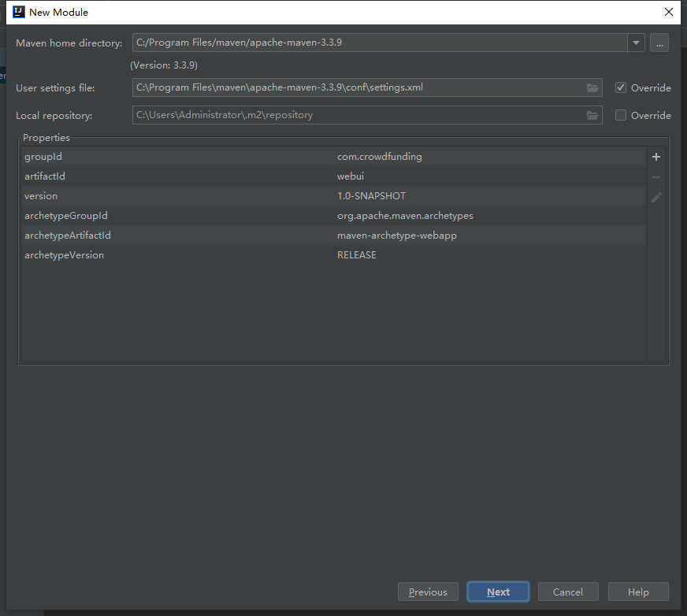
Task: Open Help for the New Module wizard
Action: click(638, 592)
